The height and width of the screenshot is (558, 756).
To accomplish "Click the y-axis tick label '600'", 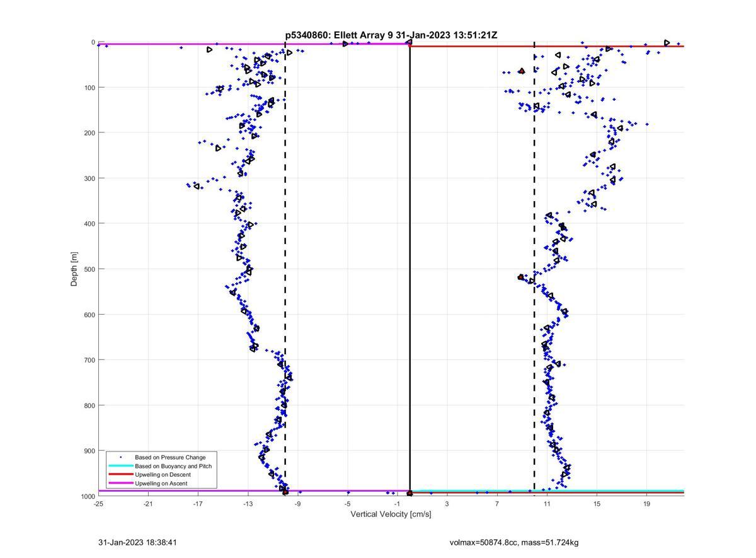I will 89,315.
